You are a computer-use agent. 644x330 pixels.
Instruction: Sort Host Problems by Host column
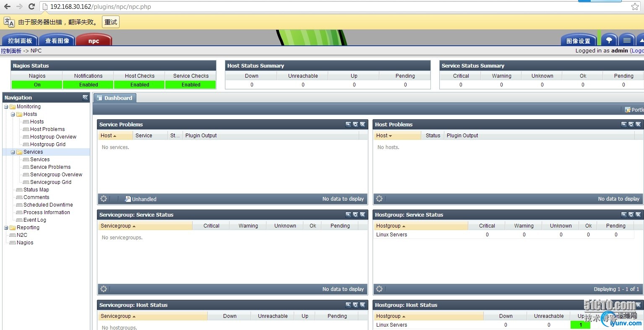(397, 136)
